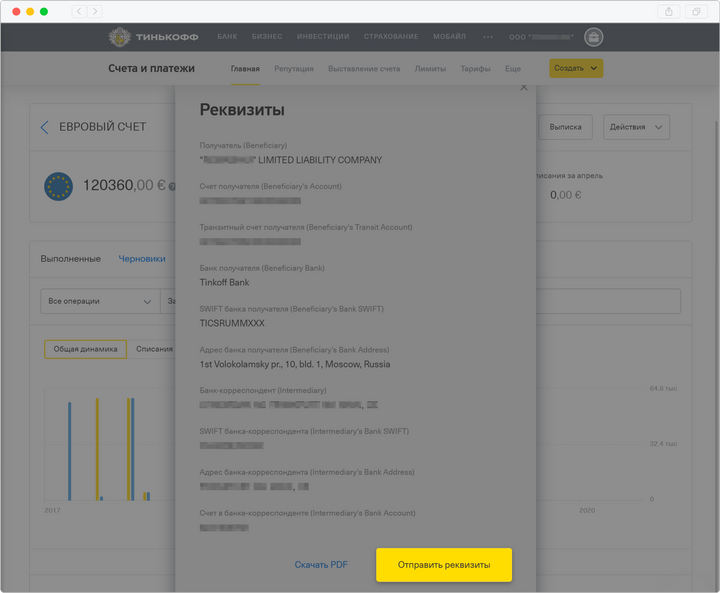Click the euro flag account icon
The width and height of the screenshot is (720, 593).
click(58, 185)
